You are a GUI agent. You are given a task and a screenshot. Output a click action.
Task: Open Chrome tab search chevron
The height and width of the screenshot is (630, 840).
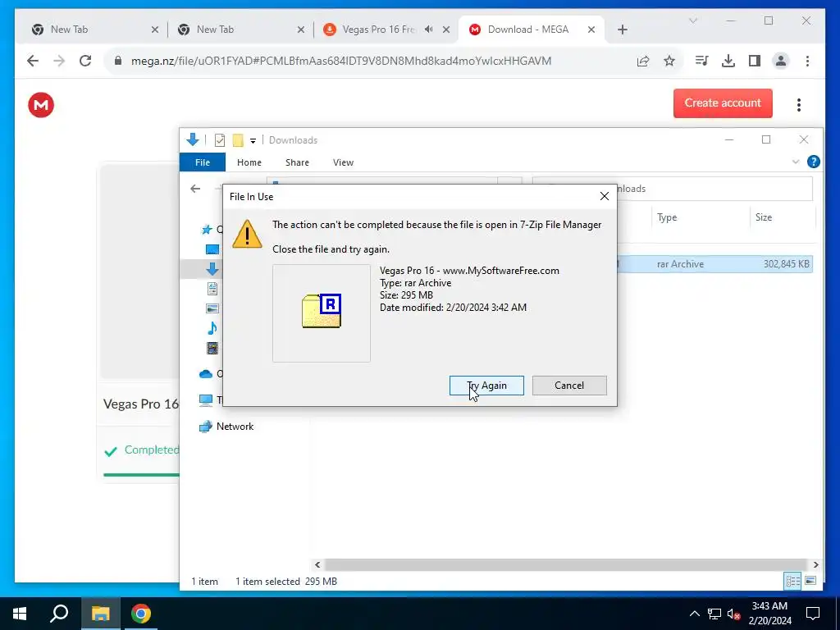692,21
